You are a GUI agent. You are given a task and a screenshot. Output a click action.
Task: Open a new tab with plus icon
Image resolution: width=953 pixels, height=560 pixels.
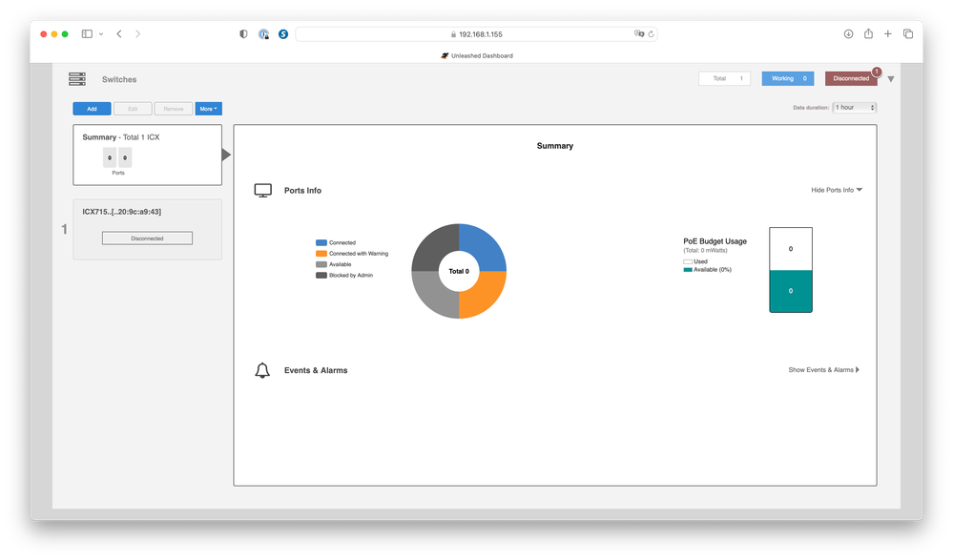[888, 33]
